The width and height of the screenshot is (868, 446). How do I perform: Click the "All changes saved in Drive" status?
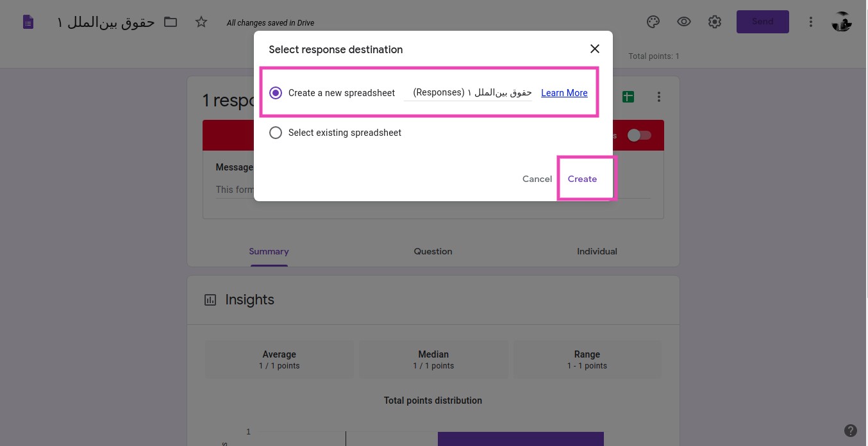click(x=271, y=23)
